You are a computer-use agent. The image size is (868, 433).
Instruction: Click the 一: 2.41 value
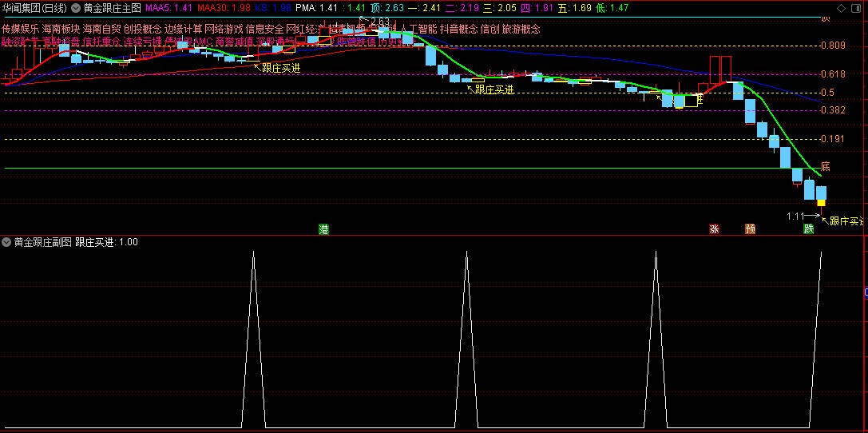[x=426, y=8]
